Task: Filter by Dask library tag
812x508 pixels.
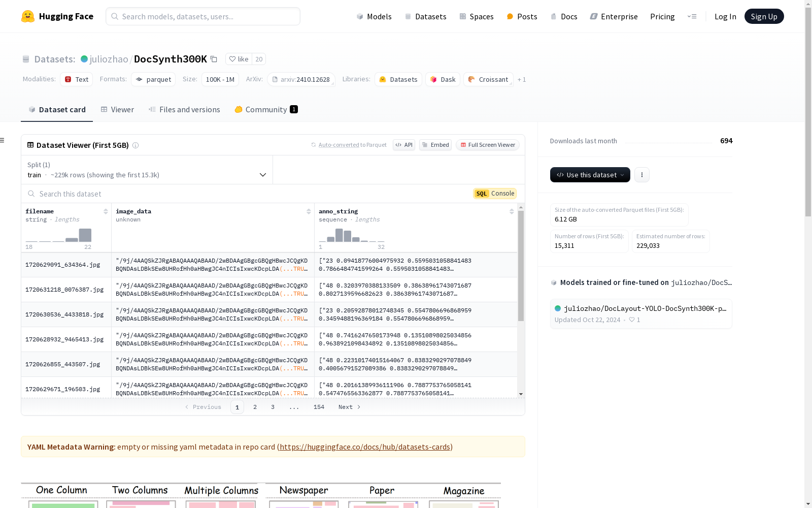Action: (443, 79)
